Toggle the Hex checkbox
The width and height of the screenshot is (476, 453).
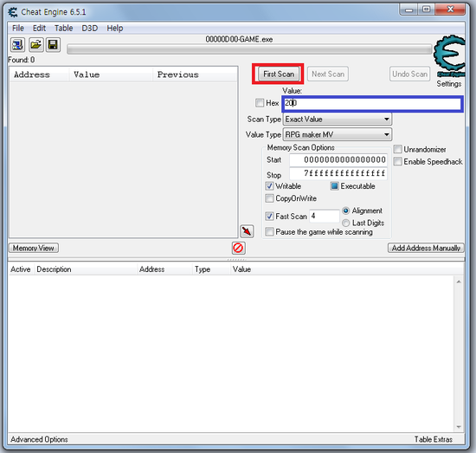[260, 103]
